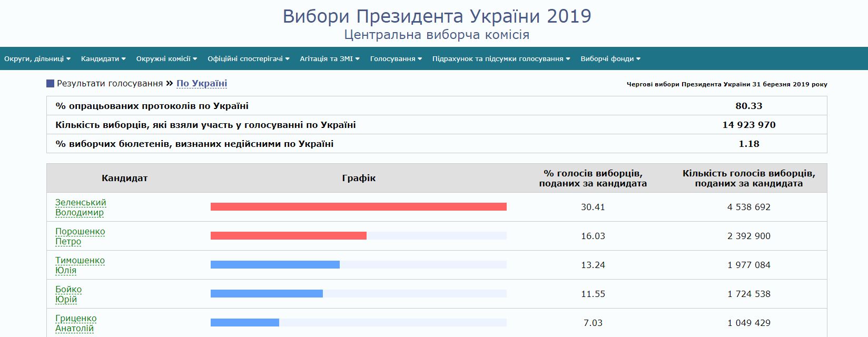This screenshot has width=868, height=337.
Task: Open the Окружні комісії dropdown
Action: pos(166,59)
